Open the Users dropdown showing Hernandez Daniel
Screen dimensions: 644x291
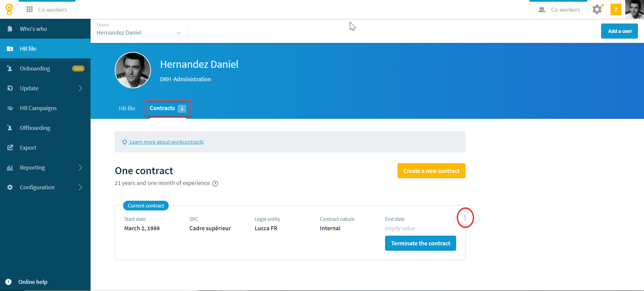[x=139, y=31]
